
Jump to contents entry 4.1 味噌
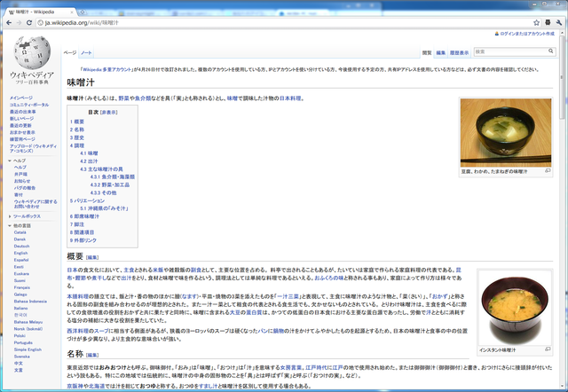click(89, 153)
